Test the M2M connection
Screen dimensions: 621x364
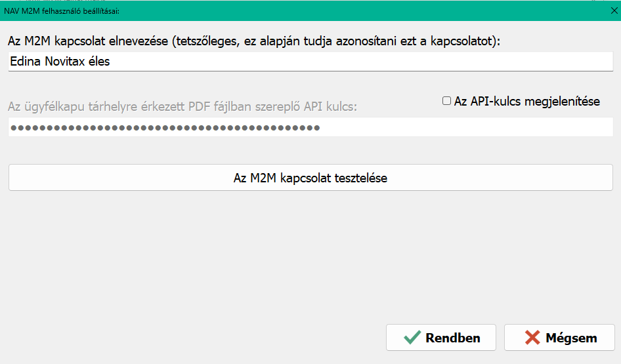tap(310, 178)
